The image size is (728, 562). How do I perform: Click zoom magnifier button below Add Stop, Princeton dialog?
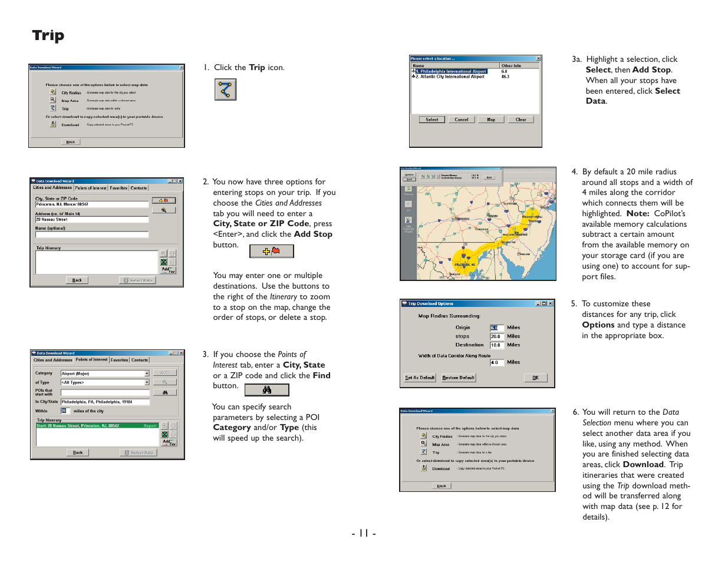[164, 210]
